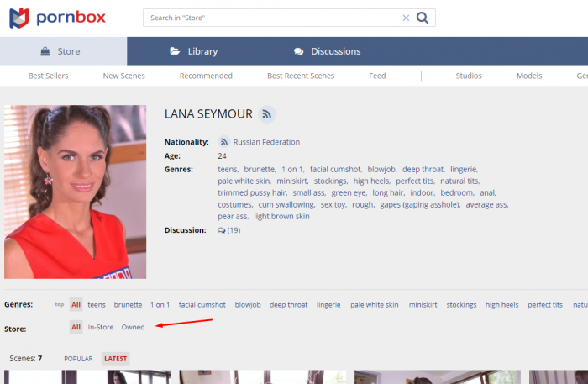Click the Discussions speech bubble icon
588x384 pixels.
click(298, 51)
